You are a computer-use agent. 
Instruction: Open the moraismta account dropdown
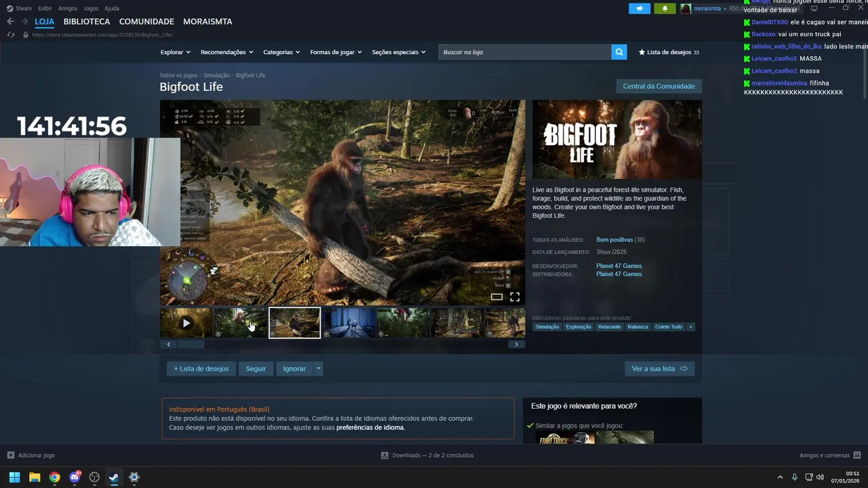pos(710,9)
